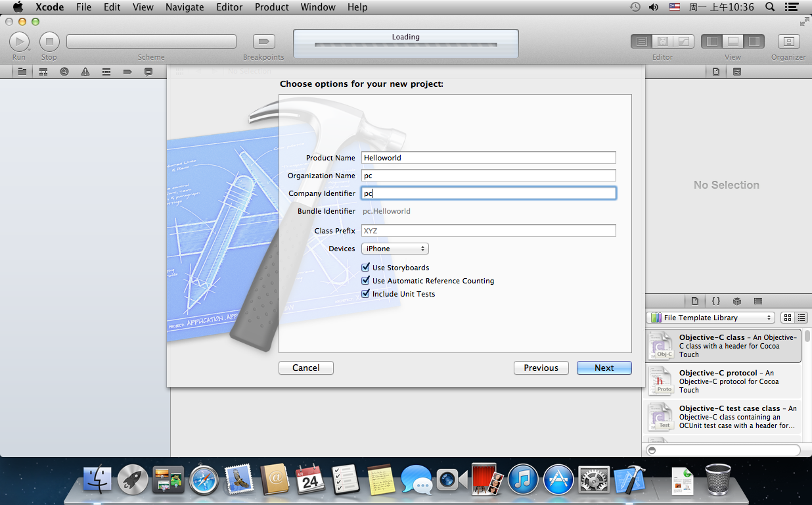Open System Preferences from the Dock
The image size is (812, 505).
click(595, 480)
